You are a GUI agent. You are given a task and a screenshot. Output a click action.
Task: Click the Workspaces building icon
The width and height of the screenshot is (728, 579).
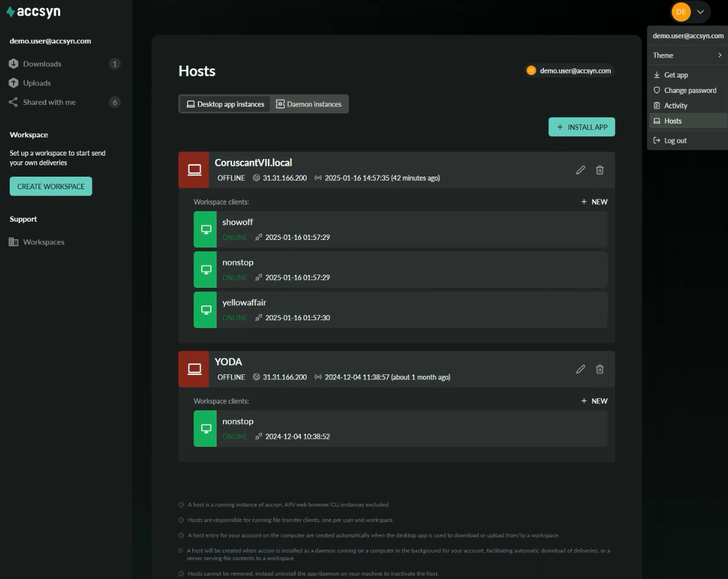click(x=14, y=242)
